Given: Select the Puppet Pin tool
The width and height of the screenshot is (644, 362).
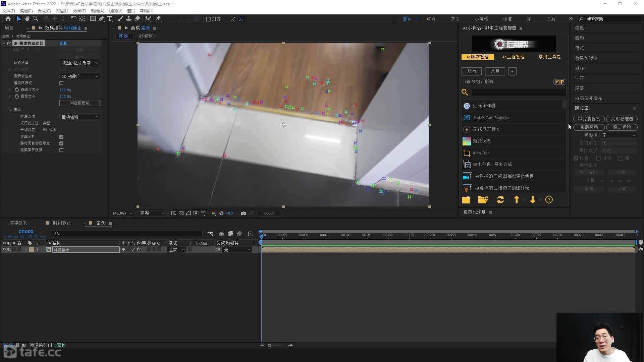Looking at the screenshot, I should click(x=158, y=19).
